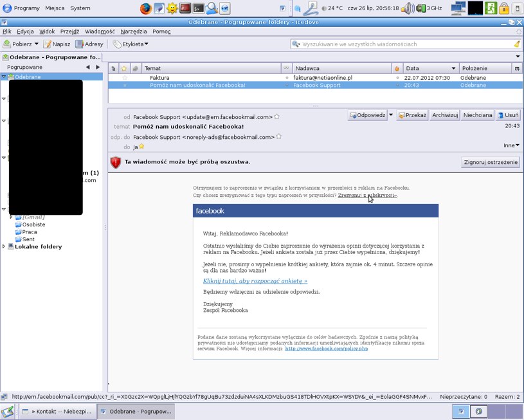The width and height of the screenshot is (524, 420).
Task: Toggle junk status of Faktura message
Action: pos(397,78)
